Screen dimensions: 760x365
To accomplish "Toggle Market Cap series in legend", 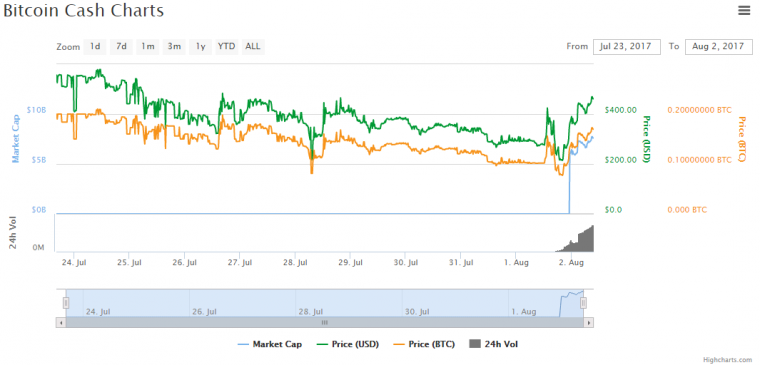I will 270,344.
